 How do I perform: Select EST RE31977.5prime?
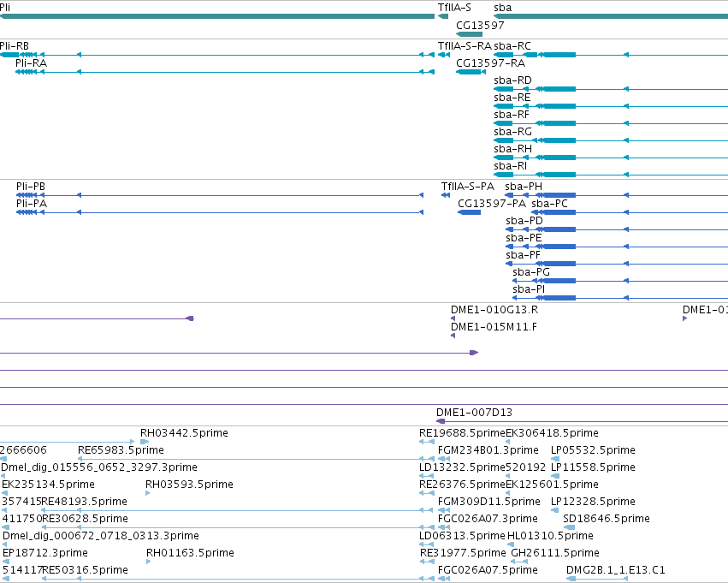tap(463, 554)
